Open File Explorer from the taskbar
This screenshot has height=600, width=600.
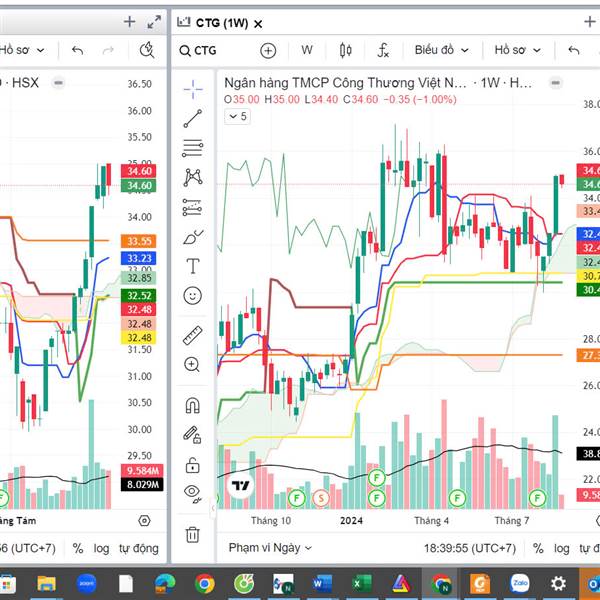click(47, 584)
